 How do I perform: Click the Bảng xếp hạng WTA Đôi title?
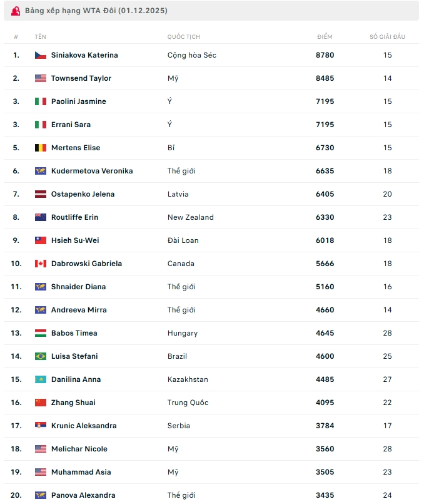click(96, 11)
